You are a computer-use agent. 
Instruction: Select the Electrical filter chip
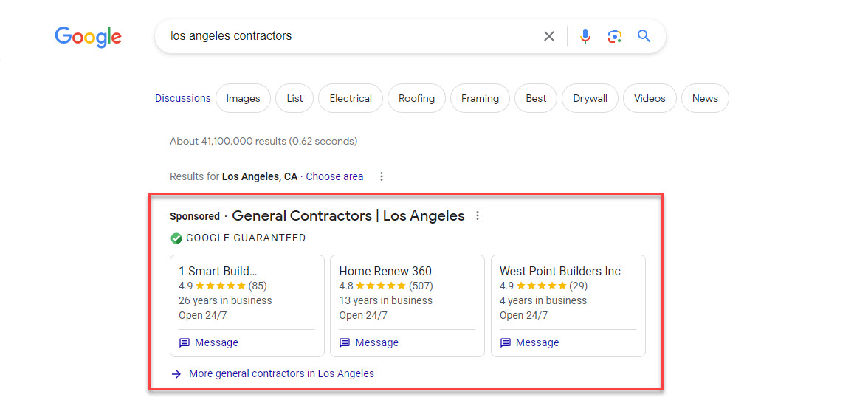pos(351,98)
